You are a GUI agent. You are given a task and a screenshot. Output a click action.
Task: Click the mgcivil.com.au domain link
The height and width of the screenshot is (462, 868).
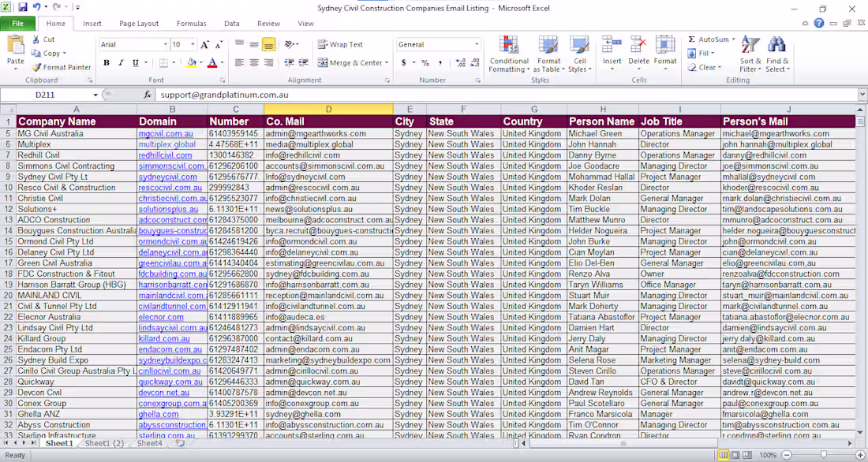tap(166, 133)
